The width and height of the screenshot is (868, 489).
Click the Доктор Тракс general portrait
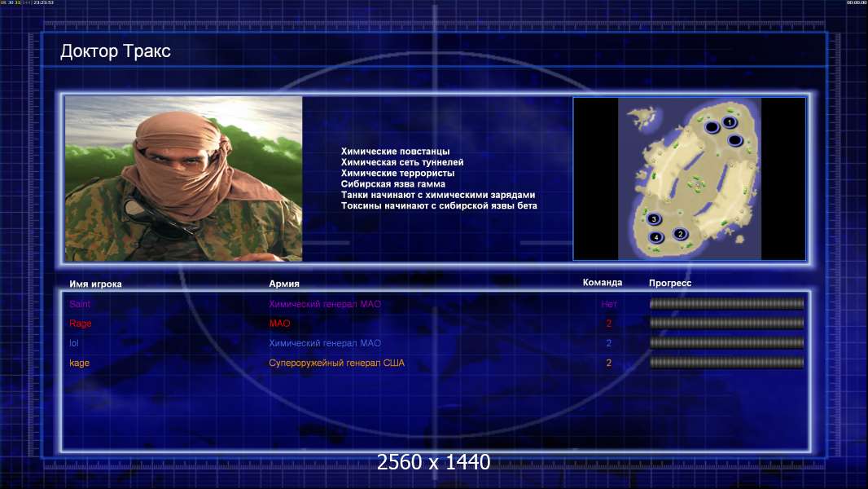(x=184, y=178)
